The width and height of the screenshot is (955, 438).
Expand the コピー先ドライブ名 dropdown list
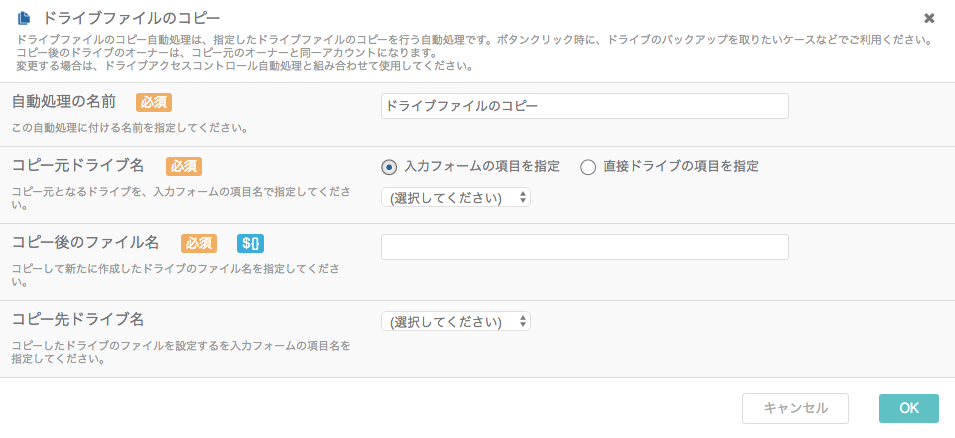[456, 321]
